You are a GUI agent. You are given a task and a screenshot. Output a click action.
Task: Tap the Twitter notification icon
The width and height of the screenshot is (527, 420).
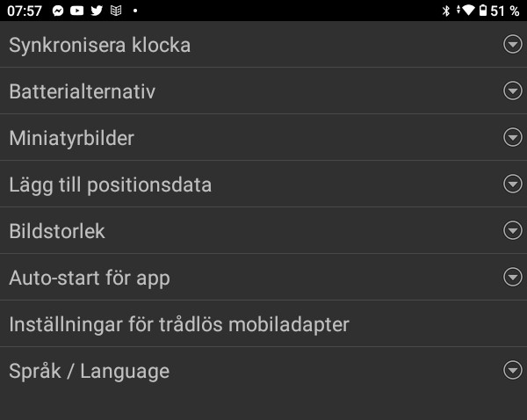[95, 11]
